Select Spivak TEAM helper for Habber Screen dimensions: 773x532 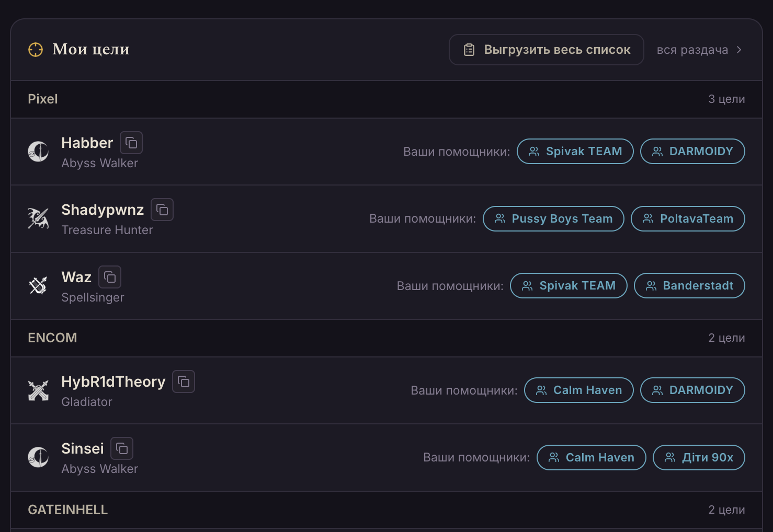click(x=575, y=152)
